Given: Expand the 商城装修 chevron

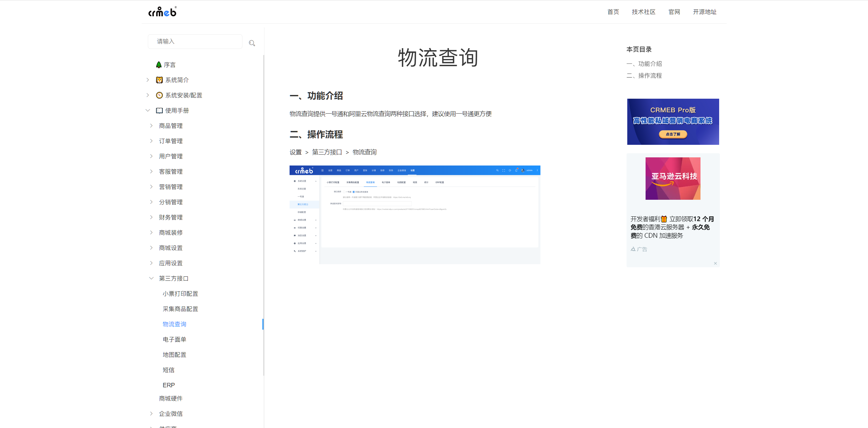Looking at the screenshot, I should click(x=152, y=233).
